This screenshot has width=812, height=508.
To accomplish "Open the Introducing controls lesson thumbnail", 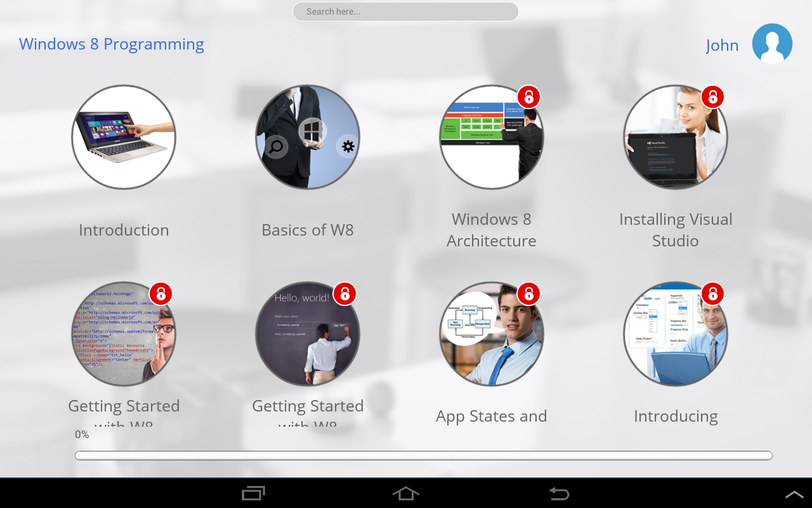I will [x=676, y=334].
